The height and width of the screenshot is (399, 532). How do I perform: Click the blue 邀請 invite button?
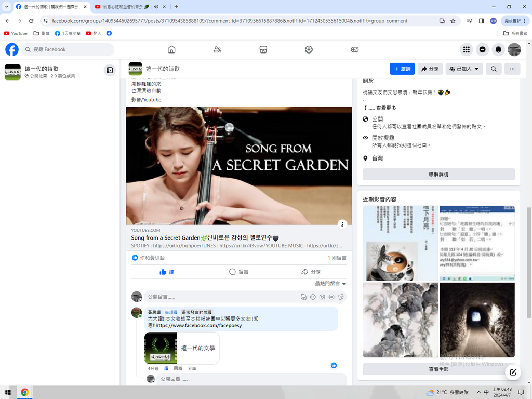tap(402, 69)
